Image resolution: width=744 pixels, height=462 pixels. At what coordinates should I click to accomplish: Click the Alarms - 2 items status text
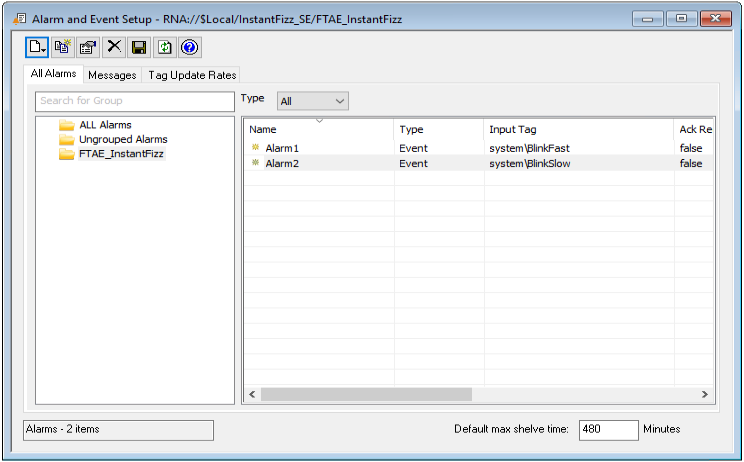(63, 429)
